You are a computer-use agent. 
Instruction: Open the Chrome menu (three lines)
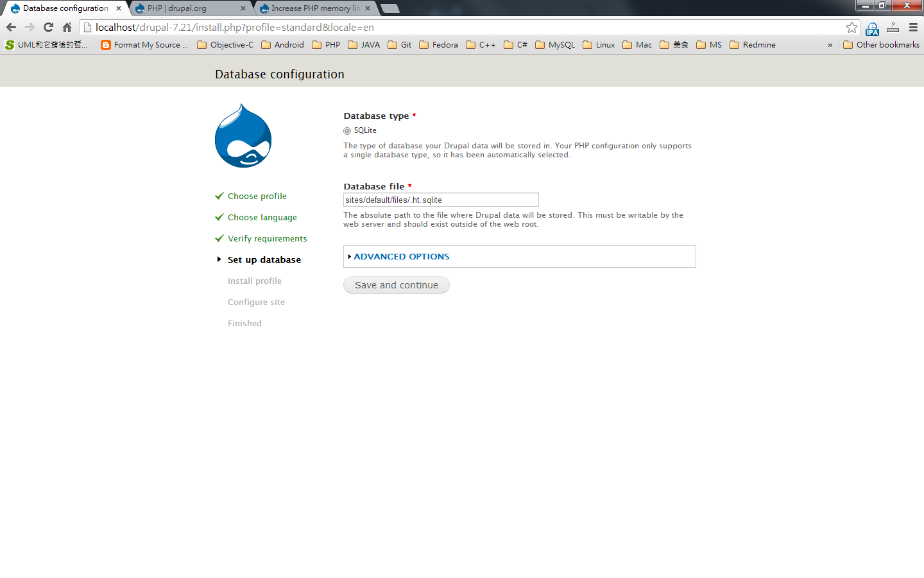pyautogui.click(x=913, y=27)
